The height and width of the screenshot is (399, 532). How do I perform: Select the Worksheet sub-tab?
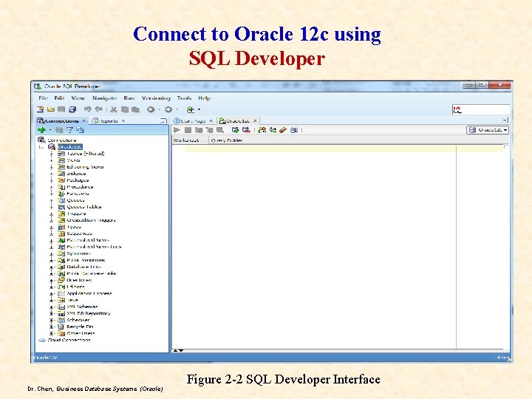point(186,140)
